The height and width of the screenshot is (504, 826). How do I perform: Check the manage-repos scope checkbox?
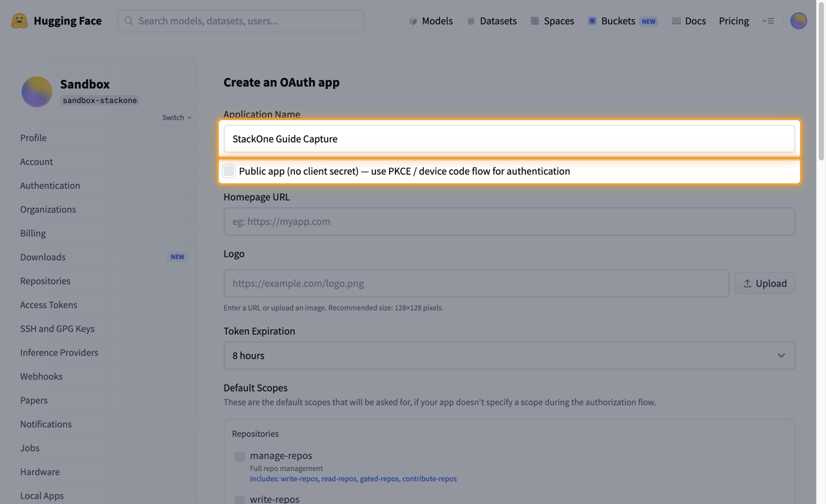click(239, 456)
